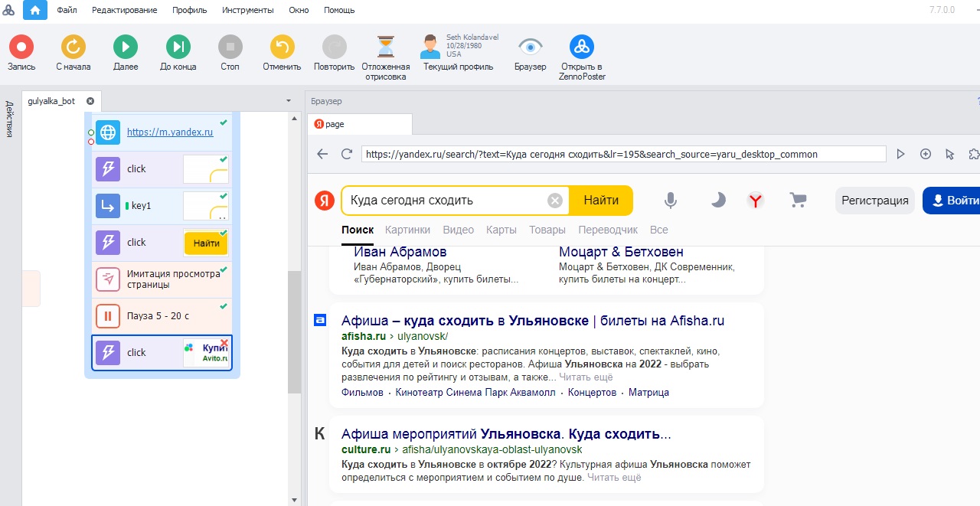Clear the Yandex search query

[x=555, y=201]
